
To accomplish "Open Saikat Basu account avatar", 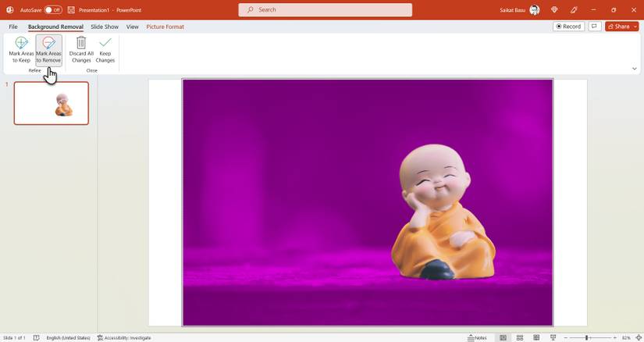I will [x=535, y=10].
